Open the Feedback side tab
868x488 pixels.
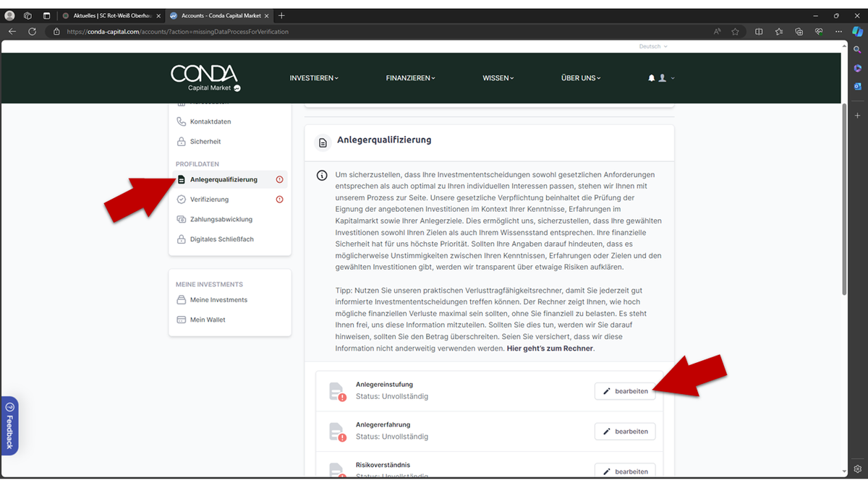[x=9, y=426]
